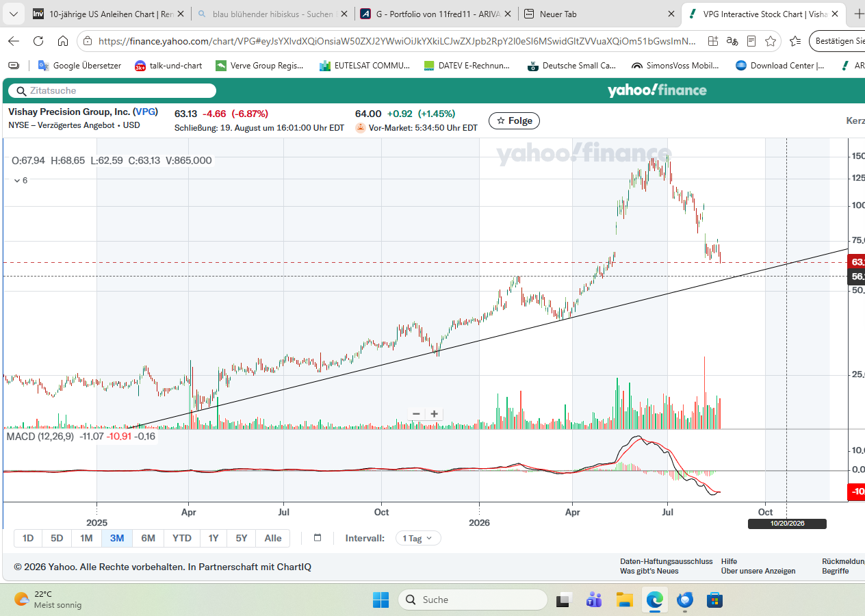Open the Intervall 1 Tag dropdown
865x616 pixels.
coord(418,538)
